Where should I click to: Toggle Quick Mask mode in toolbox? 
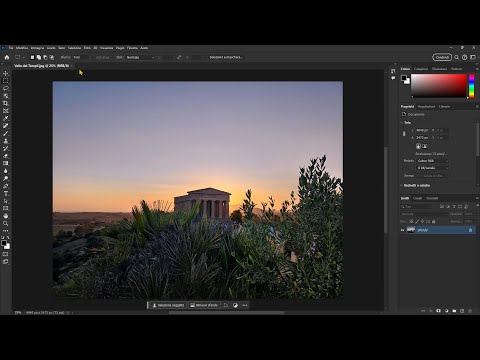[x=6, y=254]
